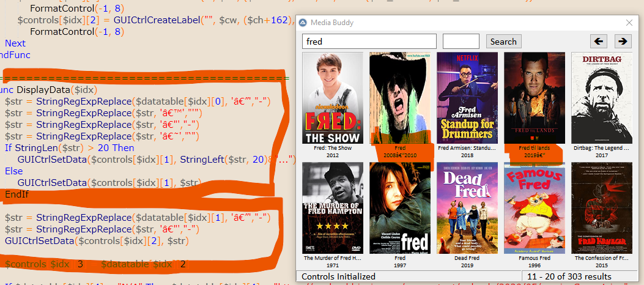Click '11 - 20 of 303 results' status

tap(569, 277)
